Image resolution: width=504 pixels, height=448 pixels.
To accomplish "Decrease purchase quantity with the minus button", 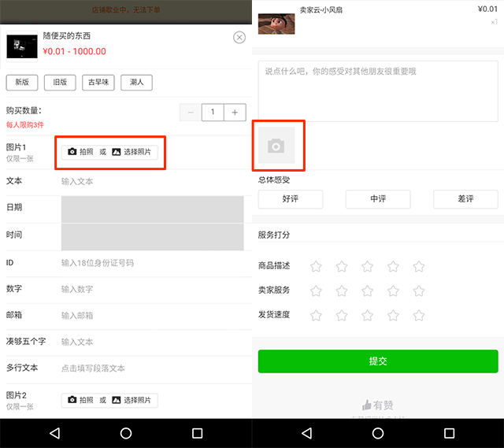I will coord(191,113).
